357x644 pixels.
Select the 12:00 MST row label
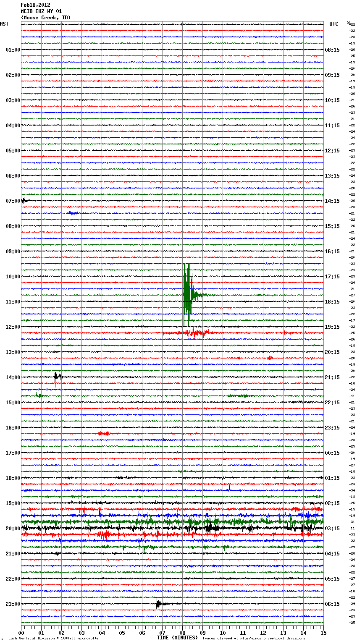point(13,327)
